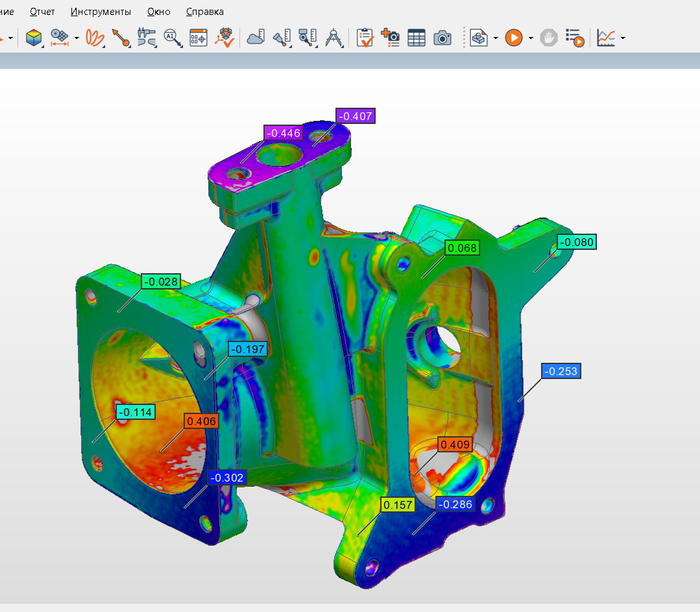Image resolution: width=700 pixels, height=612 pixels.
Task: Select the -0.114 deviation label
Action: (136, 412)
